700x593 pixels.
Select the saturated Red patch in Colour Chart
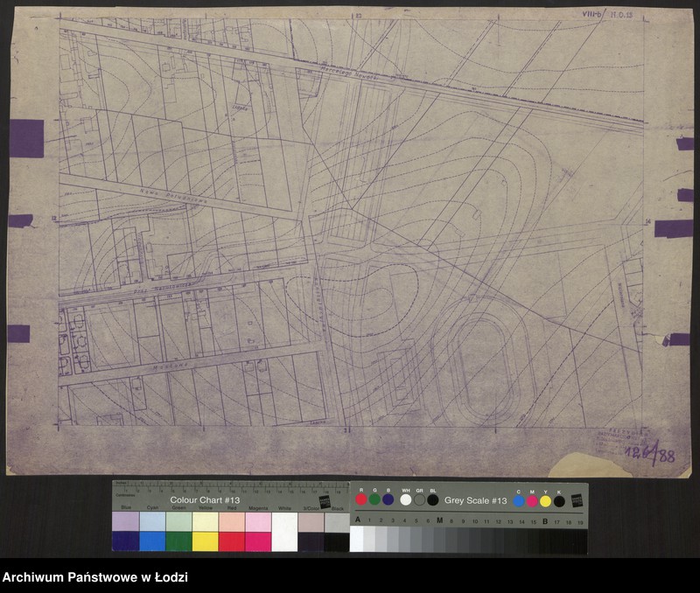click(x=231, y=541)
